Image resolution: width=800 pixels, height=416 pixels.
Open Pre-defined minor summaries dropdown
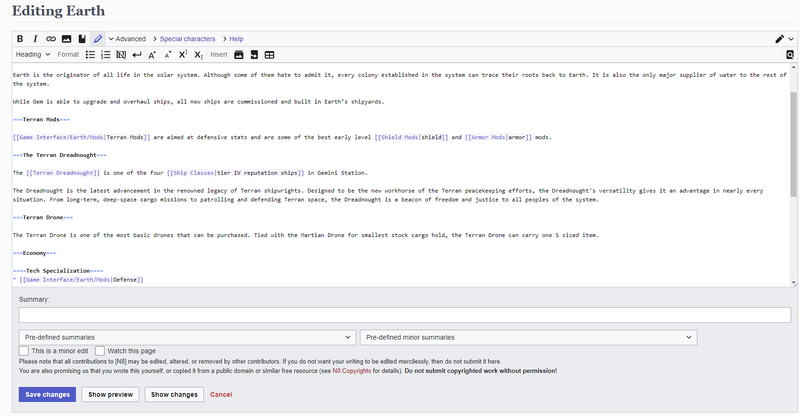[x=529, y=337]
